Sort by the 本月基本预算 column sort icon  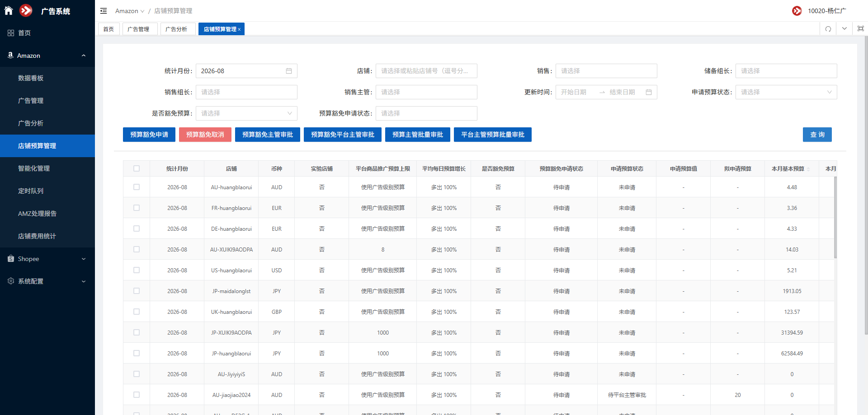tap(808, 169)
